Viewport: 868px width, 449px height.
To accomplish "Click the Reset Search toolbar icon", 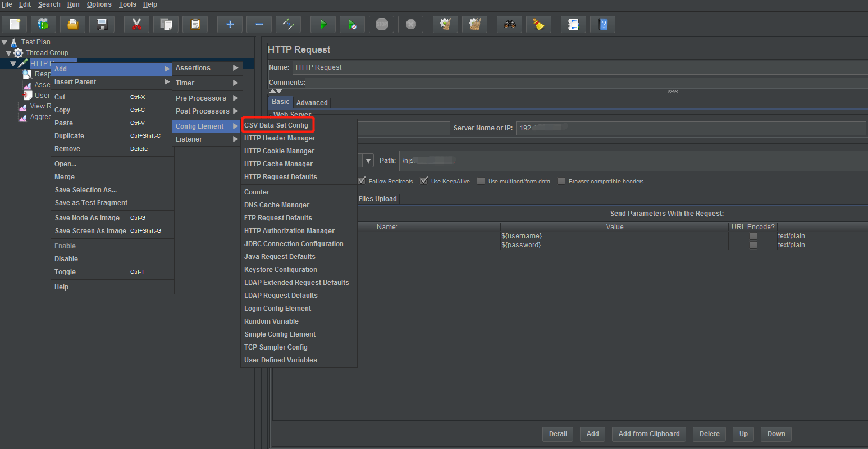I will [539, 24].
